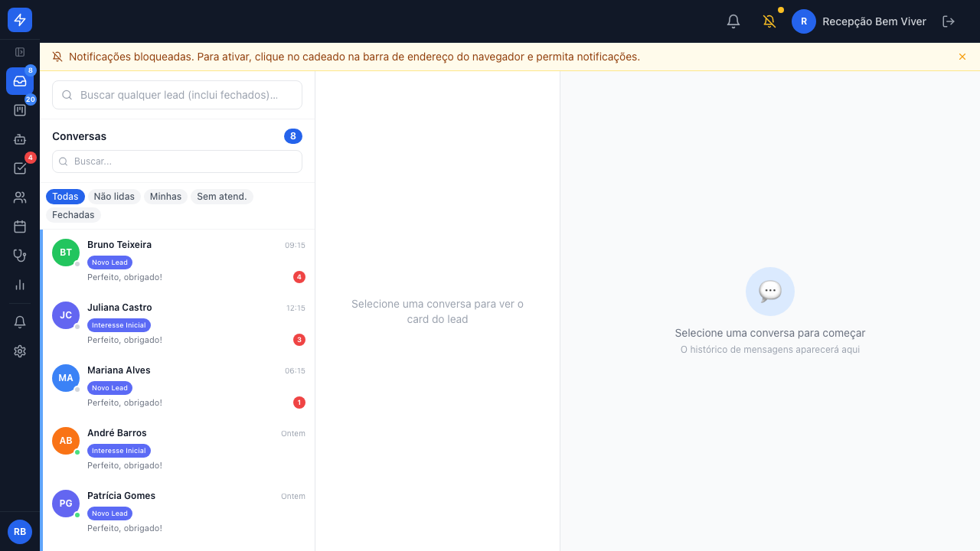
Task: Click unread badge 3 on Juliana Castro
Action: click(299, 340)
